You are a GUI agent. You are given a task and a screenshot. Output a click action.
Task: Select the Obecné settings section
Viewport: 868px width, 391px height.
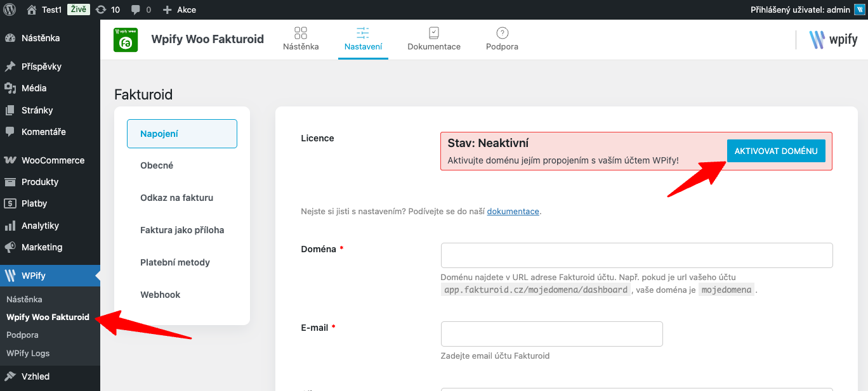[157, 165]
